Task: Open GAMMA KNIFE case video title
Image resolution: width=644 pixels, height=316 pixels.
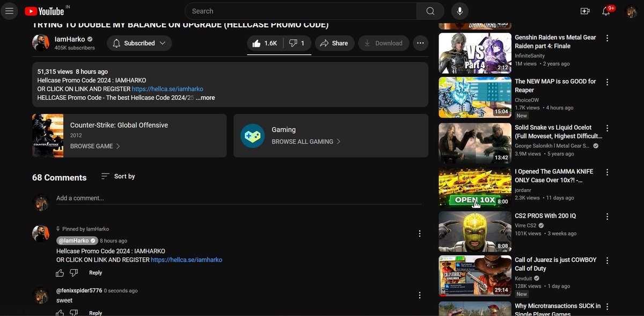Action: [554, 176]
